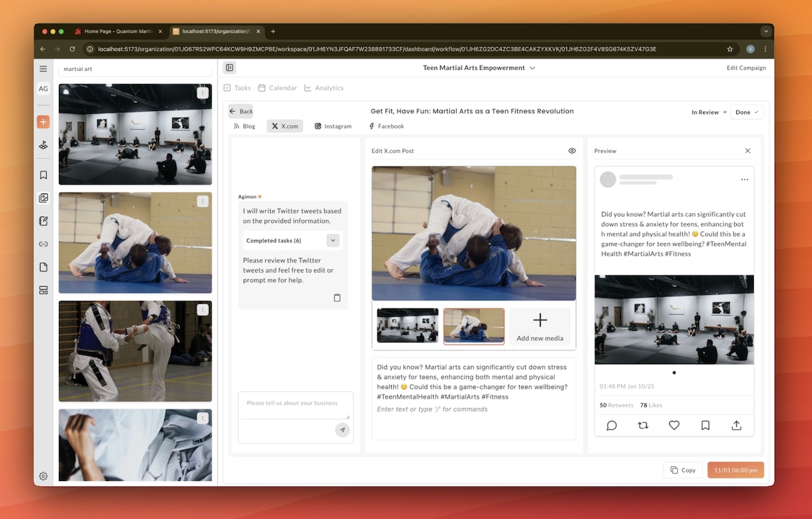Click the '50 Retweets' count
Image resolution: width=812 pixels, height=519 pixels.
[616, 405]
